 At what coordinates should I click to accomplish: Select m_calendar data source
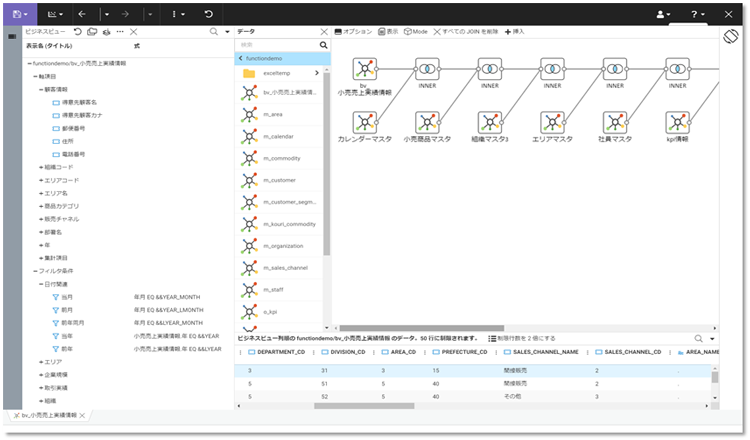(x=279, y=136)
